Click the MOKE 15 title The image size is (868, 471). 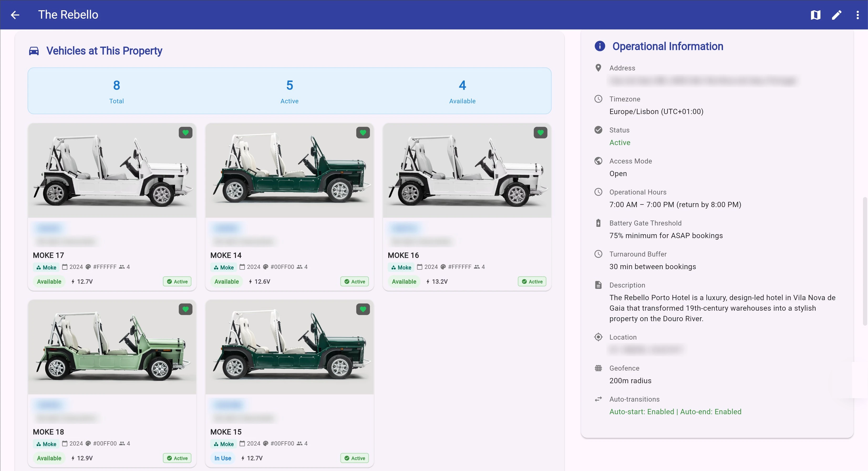pos(226,432)
